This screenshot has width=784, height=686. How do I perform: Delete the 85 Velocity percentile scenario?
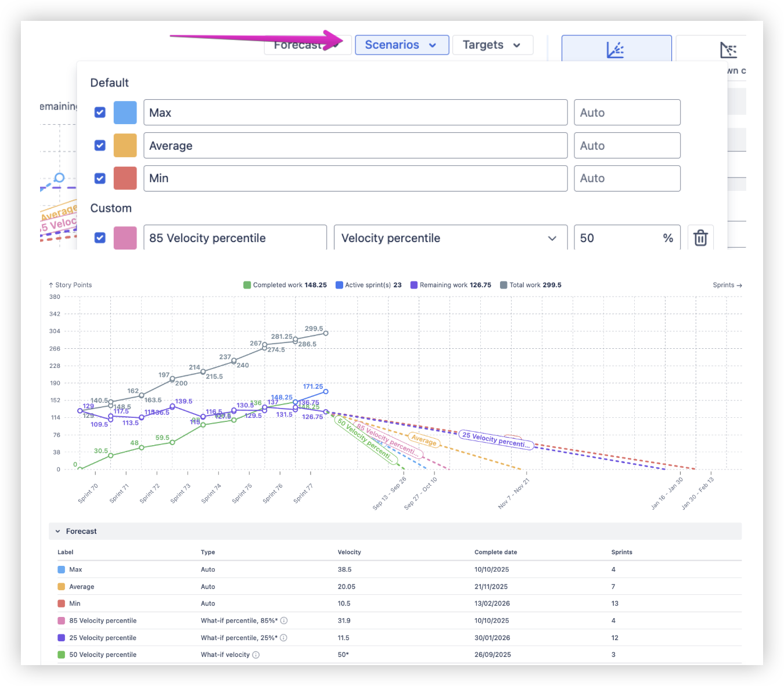click(x=700, y=238)
